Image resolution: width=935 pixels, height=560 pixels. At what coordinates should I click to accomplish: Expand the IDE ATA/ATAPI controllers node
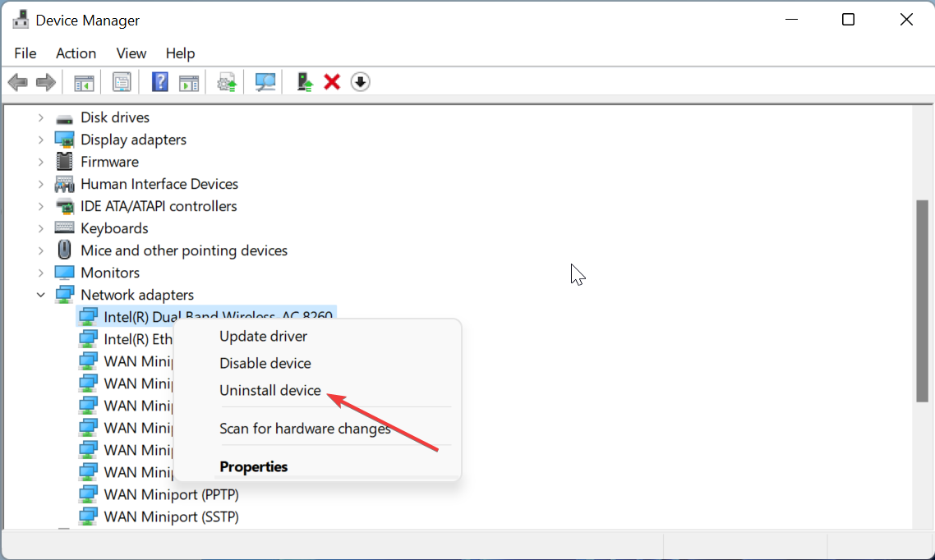[x=40, y=207]
